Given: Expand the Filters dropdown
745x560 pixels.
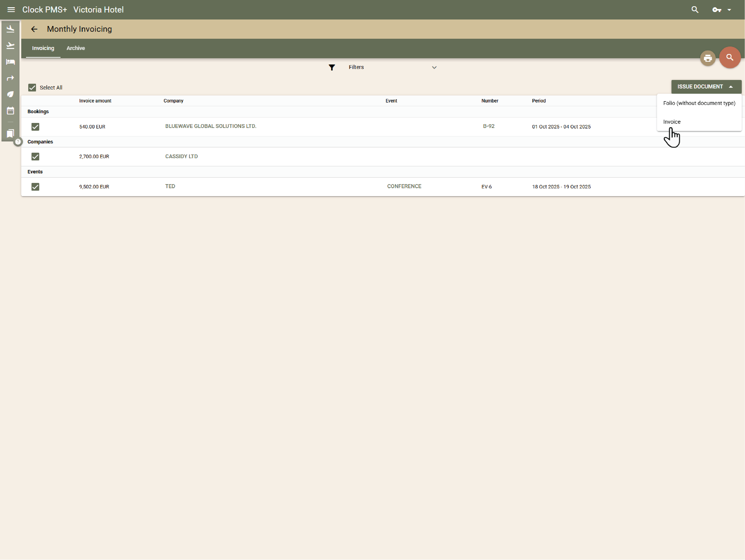Looking at the screenshot, I should (x=434, y=67).
